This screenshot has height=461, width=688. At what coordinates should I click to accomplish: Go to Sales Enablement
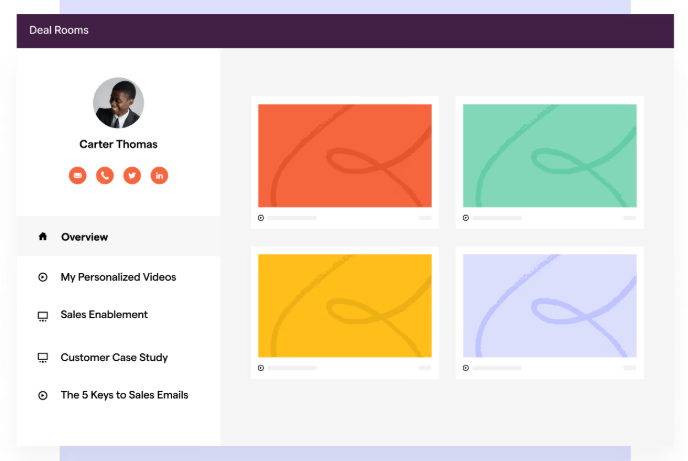click(x=104, y=314)
